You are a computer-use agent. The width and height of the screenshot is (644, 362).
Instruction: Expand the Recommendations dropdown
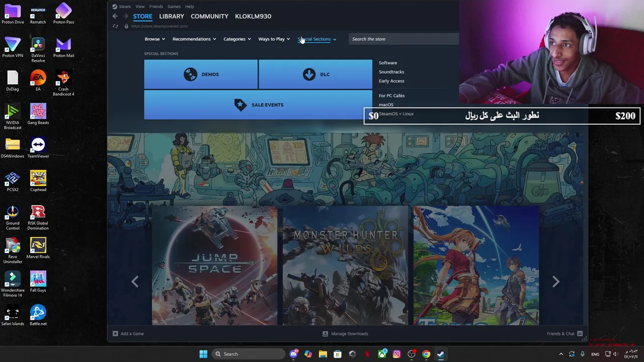tap(194, 39)
